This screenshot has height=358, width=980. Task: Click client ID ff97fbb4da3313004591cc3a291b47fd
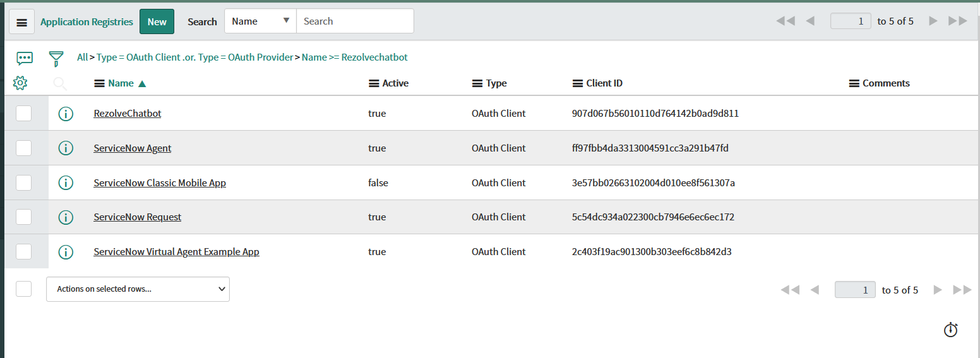(650, 148)
